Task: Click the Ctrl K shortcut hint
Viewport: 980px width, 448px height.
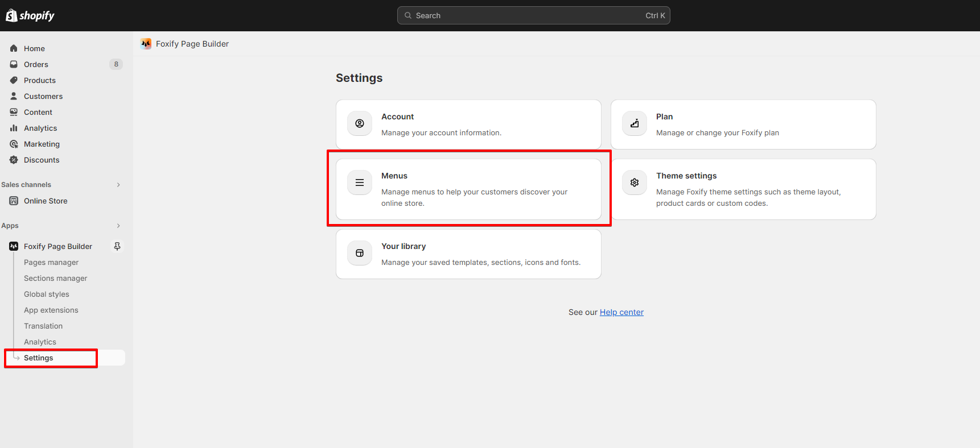Action: pyautogui.click(x=655, y=15)
